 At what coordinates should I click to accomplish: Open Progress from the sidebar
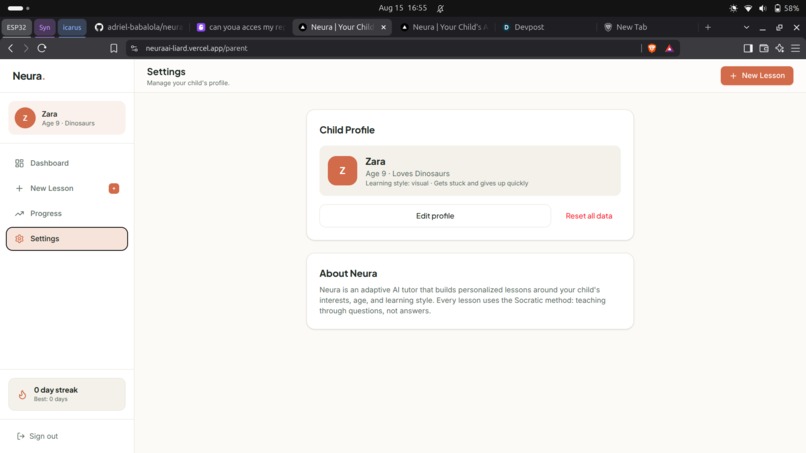click(x=67, y=213)
